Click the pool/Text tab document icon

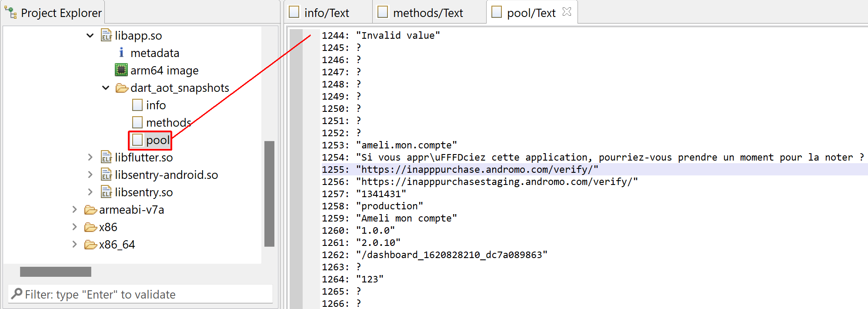click(497, 12)
